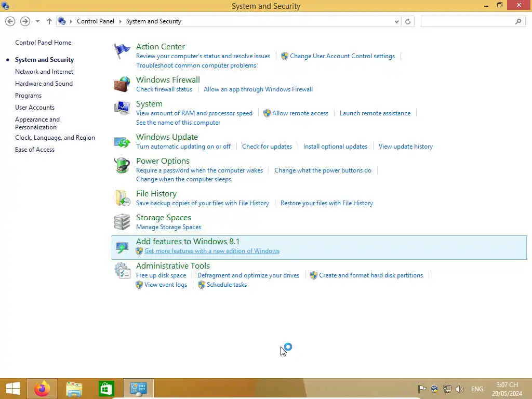Open the Storage Spaces drives icon
Screen dimensions: 532x399
122,222
